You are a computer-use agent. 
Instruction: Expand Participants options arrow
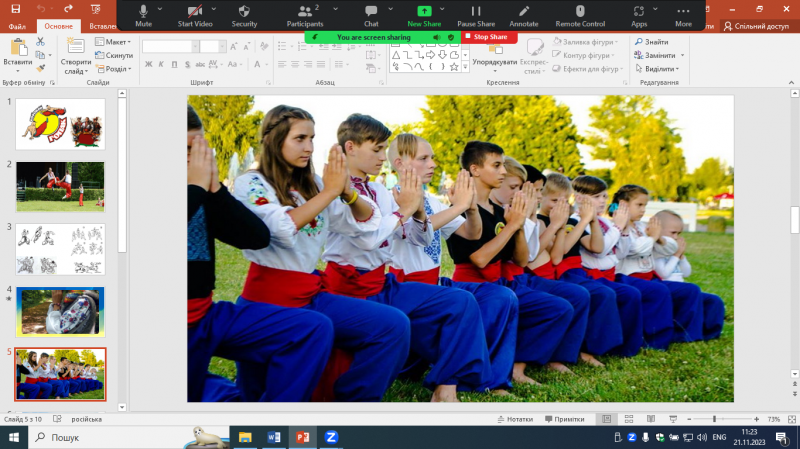pos(335,9)
